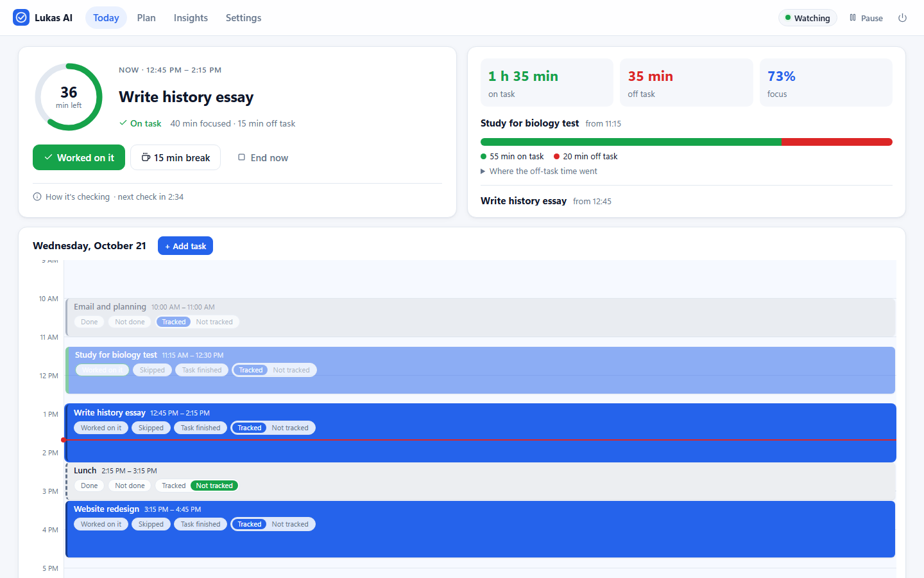Screen dimensions: 924x578
Task: Click the power icon in top bar
Action: click(902, 18)
